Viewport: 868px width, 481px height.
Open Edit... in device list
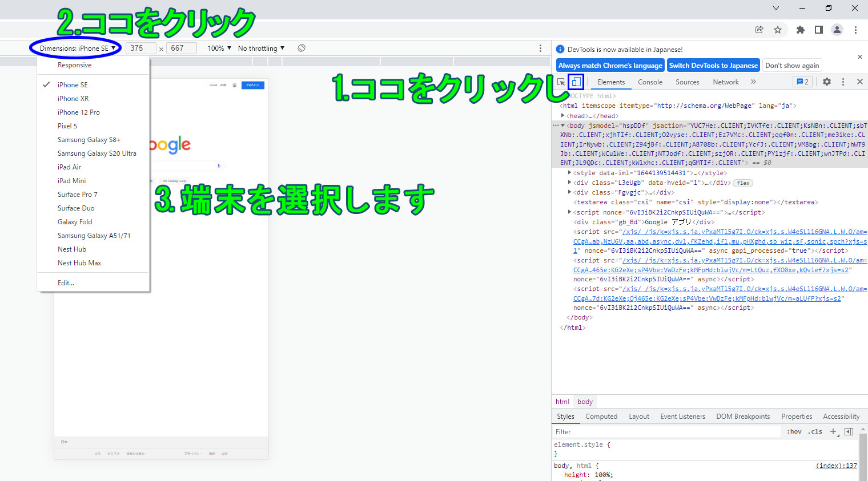pyautogui.click(x=94, y=283)
